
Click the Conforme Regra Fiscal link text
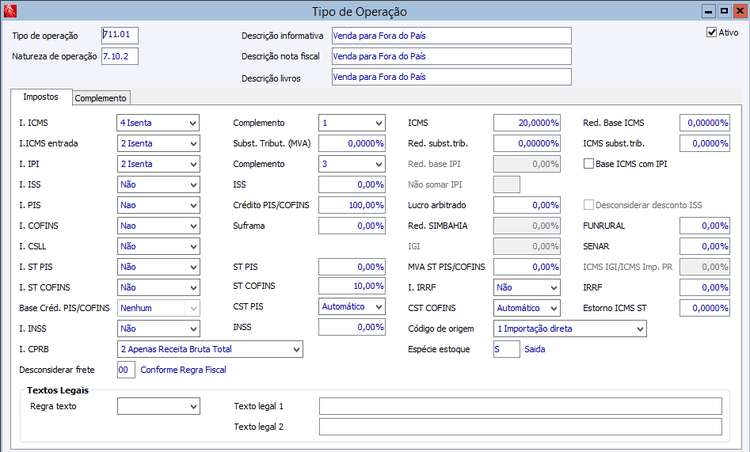pyautogui.click(x=183, y=370)
